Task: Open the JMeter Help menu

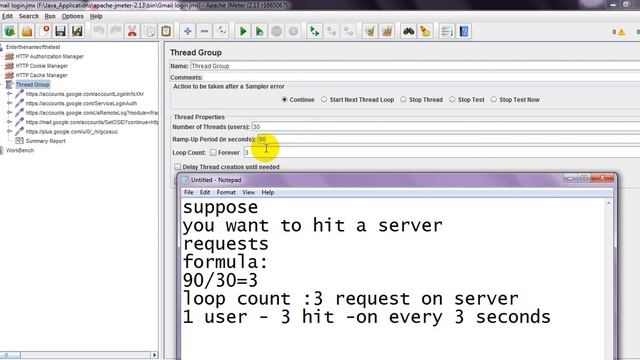Action: (x=96, y=16)
